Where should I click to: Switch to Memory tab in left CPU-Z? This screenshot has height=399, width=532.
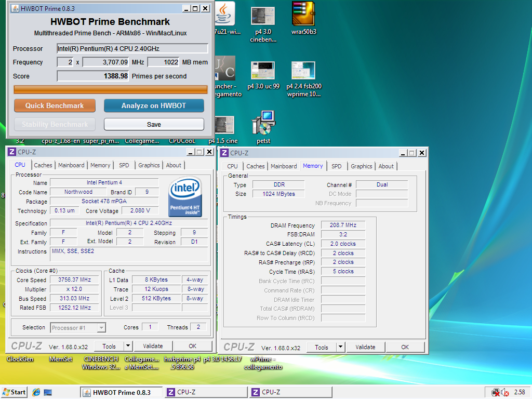click(x=100, y=165)
